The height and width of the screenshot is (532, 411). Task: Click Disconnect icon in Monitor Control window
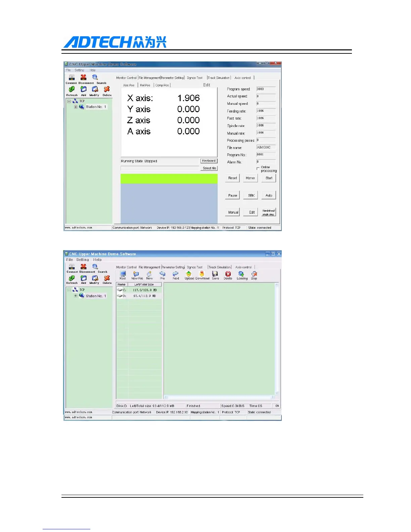point(84,77)
